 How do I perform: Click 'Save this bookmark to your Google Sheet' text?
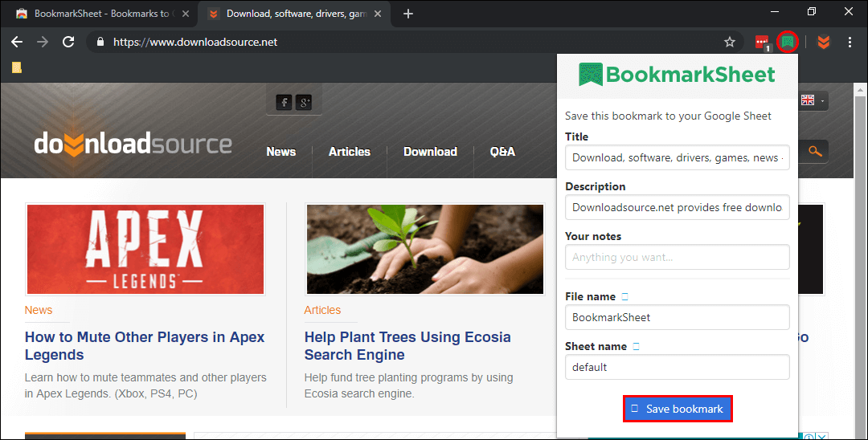[668, 116]
